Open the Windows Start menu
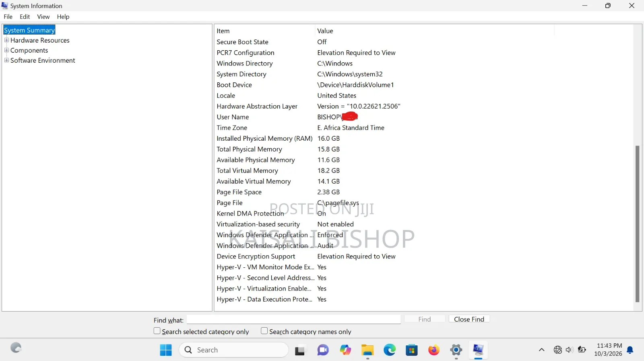This screenshot has width=644, height=361. (165, 350)
